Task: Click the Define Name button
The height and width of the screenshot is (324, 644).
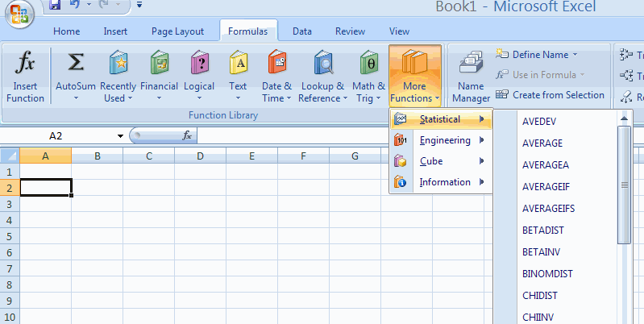Action: 537,54
